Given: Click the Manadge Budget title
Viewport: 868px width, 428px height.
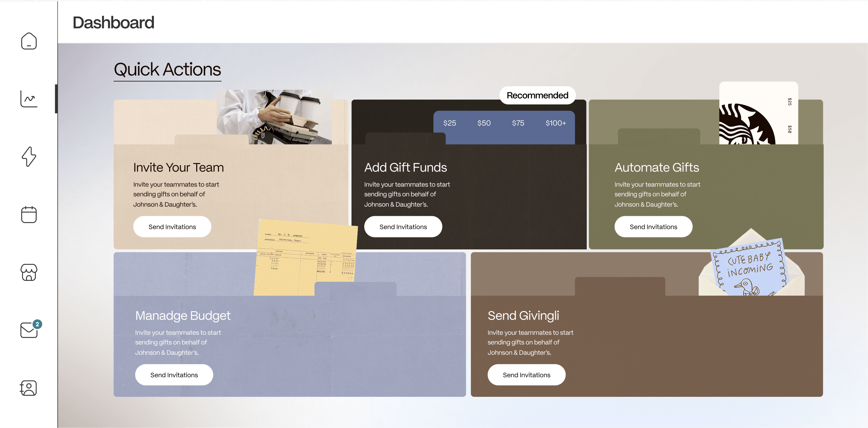Looking at the screenshot, I should coord(183,315).
